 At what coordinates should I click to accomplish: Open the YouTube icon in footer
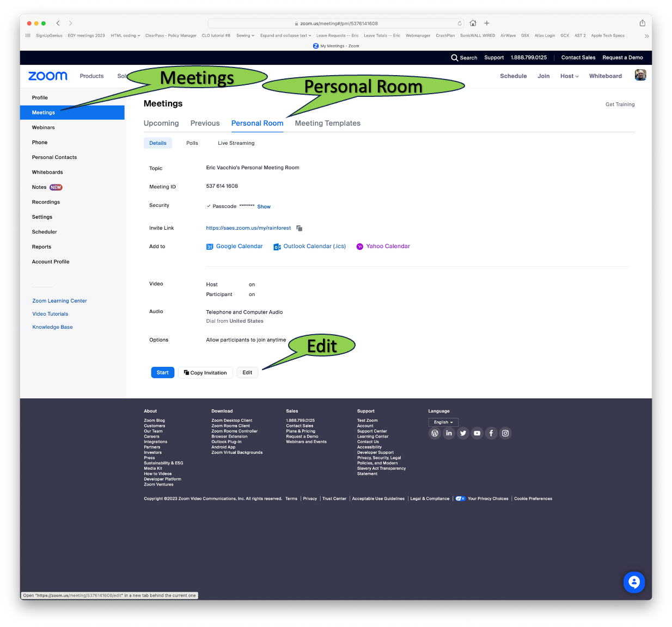click(x=477, y=433)
